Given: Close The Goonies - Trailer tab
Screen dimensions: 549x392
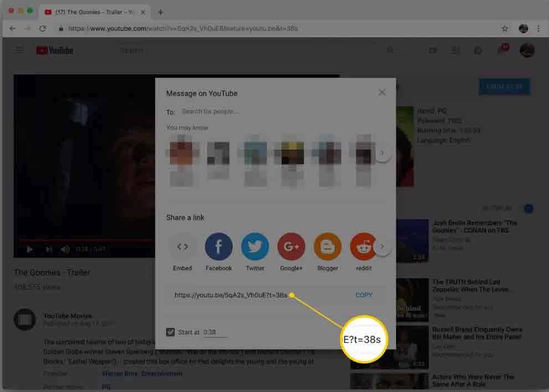Looking at the screenshot, I should 143,12.
